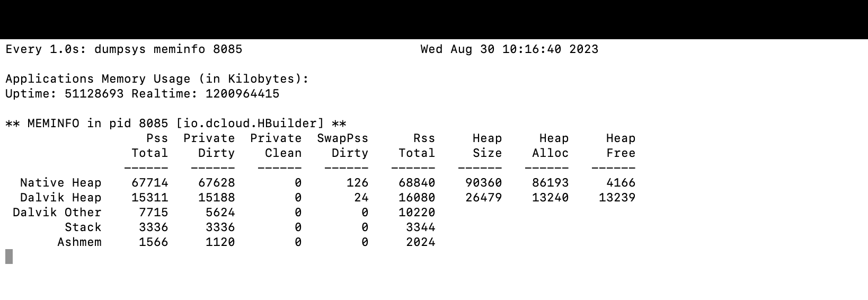Click the terminal cursor block
868x300 pixels.
[x=9, y=257]
